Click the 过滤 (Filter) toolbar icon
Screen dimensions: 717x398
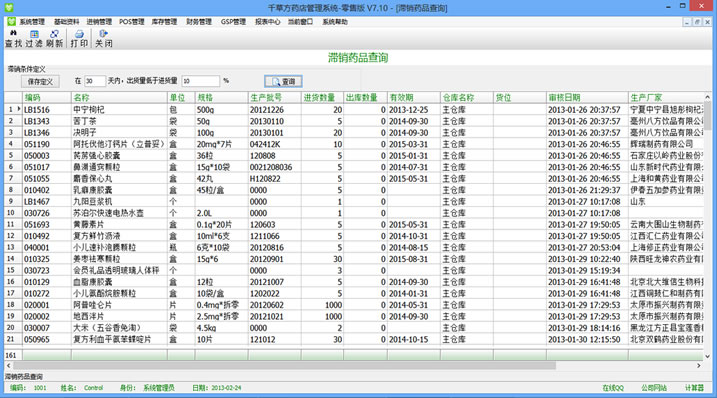click(34, 38)
